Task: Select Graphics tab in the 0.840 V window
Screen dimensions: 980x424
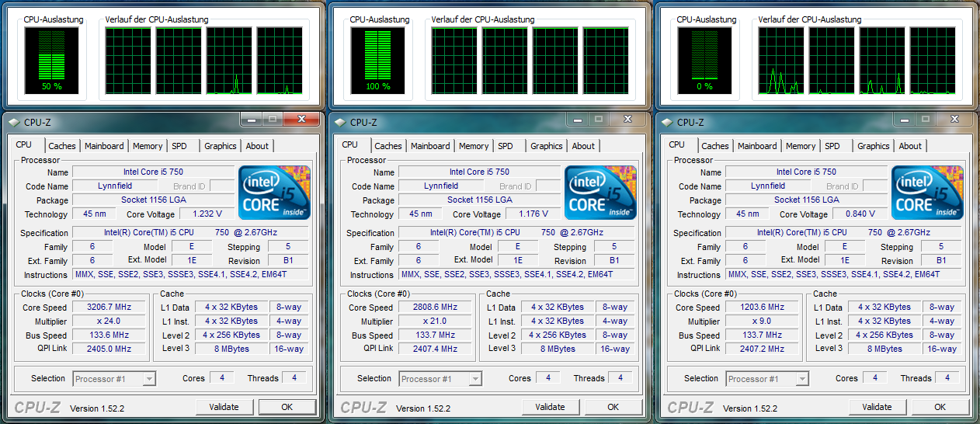Action: (x=874, y=146)
